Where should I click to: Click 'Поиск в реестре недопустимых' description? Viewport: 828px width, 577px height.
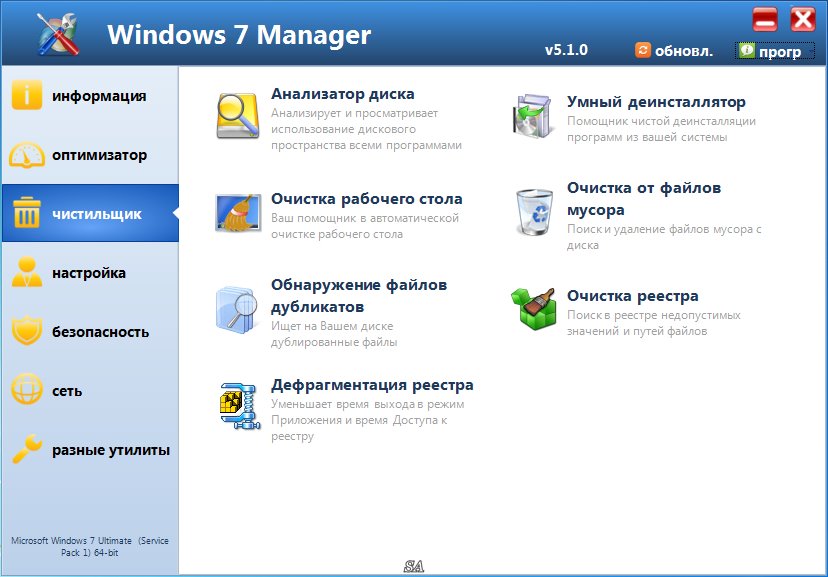654,323
